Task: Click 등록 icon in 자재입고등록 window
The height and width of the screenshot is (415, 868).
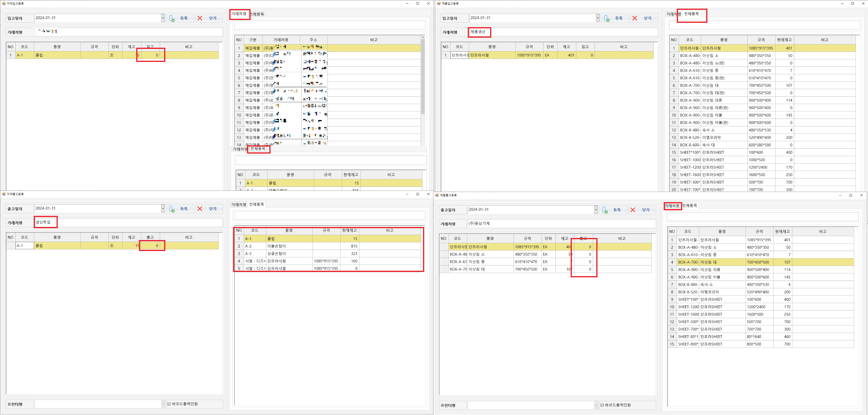Action: coord(172,18)
